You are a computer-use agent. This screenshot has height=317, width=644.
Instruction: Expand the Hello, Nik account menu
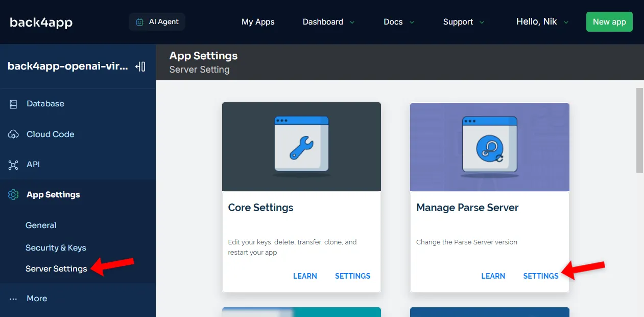coord(542,21)
